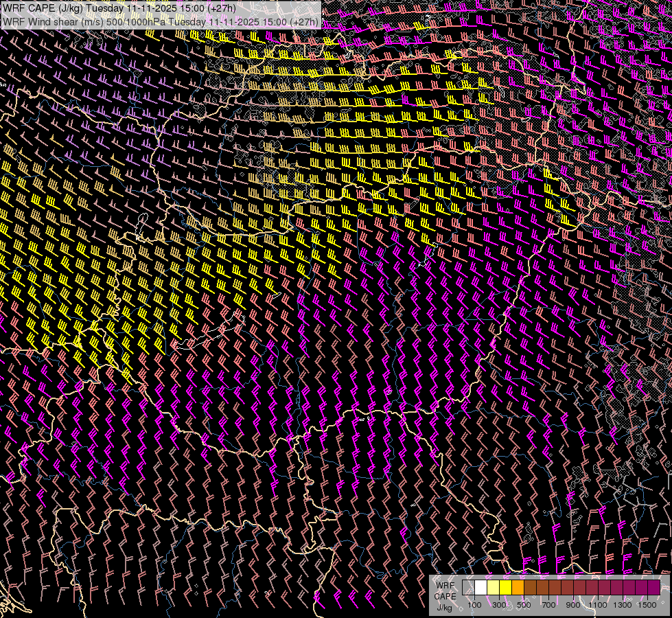Image resolution: width=672 pixels, height=618 pixels.
Task: Click the '1300' legend value label
Action: [x=623, y=605]
